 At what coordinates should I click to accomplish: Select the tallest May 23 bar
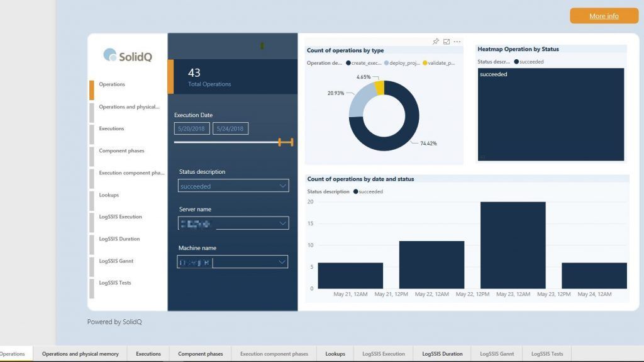(513, 245)
